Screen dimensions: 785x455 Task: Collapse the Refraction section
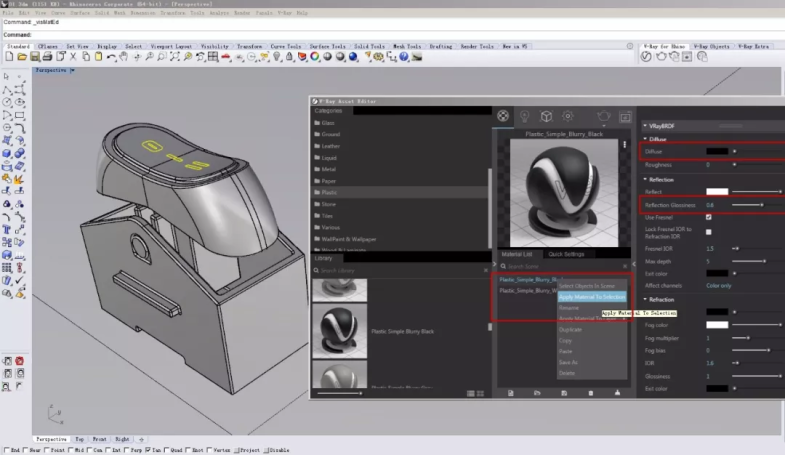[x=645, y=299]
